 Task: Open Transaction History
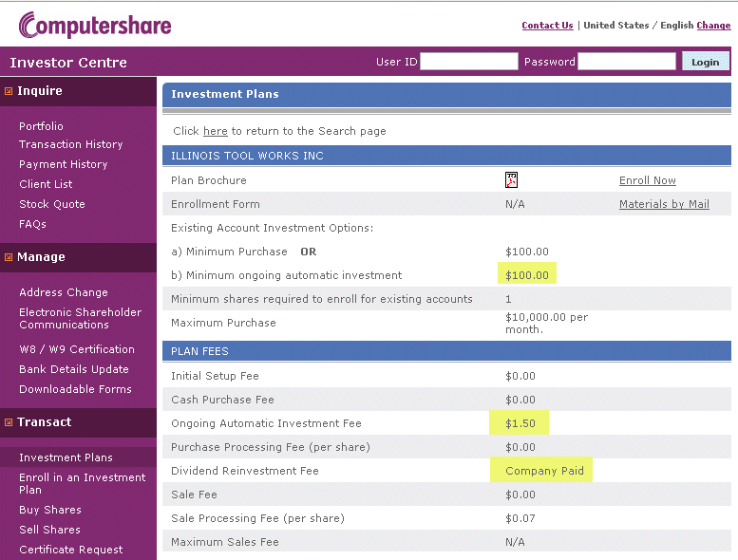tap(70, 144)
